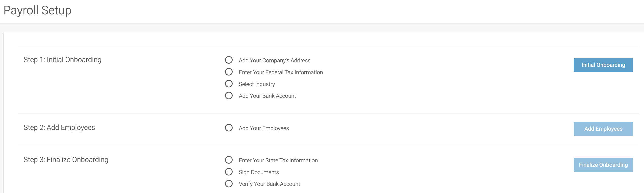Viewport: 644px width, 193px height.
Task: Click the Step 1: Initial Onboarding heading
Action: click(x=62, y=60)
